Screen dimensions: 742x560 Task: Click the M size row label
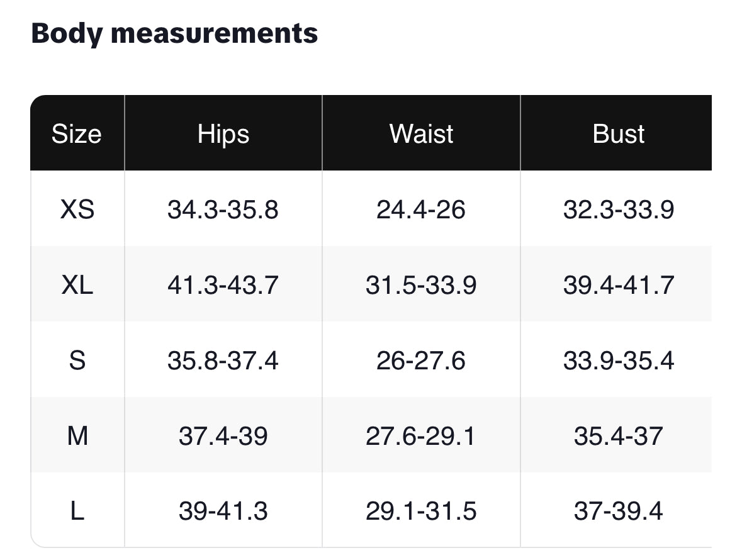(77, 435)
